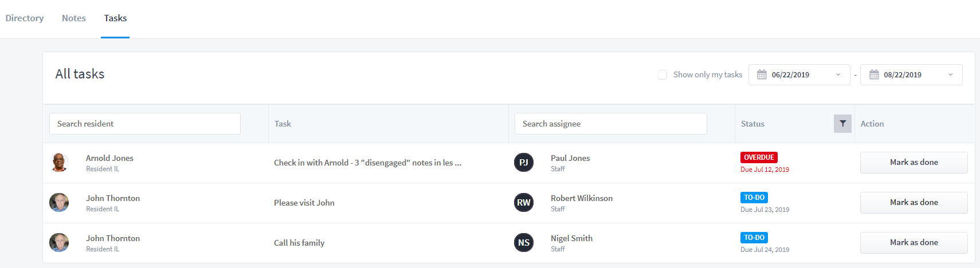This screenshot has width=980, height=268.
Task: Click the NS avatar for Nigel Smith
Action: pyautogui.click(x=524, y=243)
